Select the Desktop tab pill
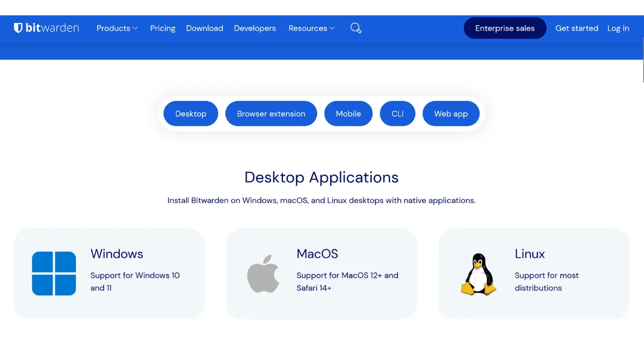The height and width of the screenshot is (358, 644). point(191,114)
